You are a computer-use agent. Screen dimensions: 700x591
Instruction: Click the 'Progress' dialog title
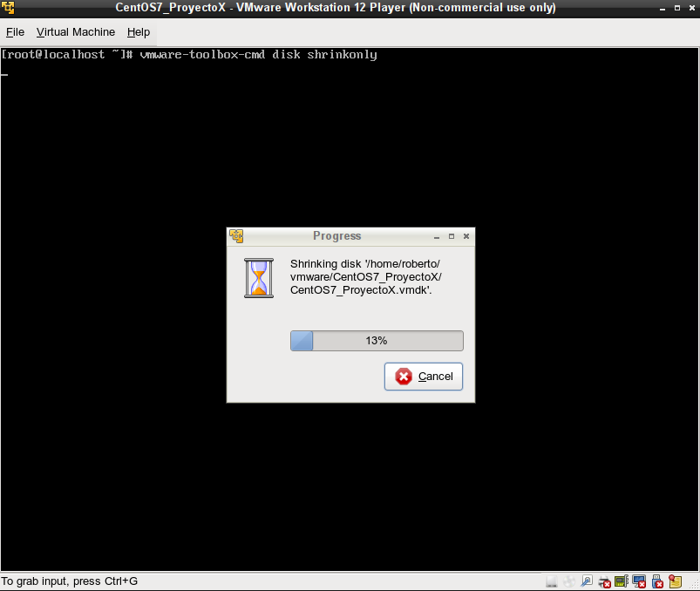(337, 235)
